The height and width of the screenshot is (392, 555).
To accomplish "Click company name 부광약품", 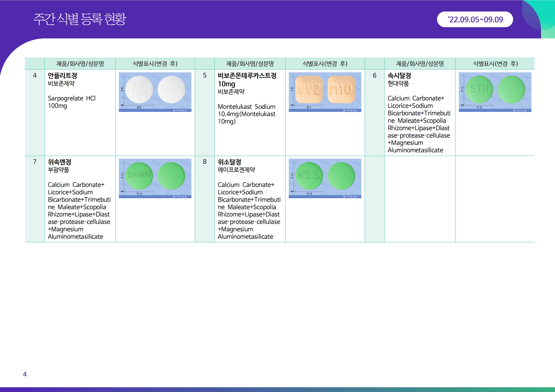I will click(x=59, y=170).
